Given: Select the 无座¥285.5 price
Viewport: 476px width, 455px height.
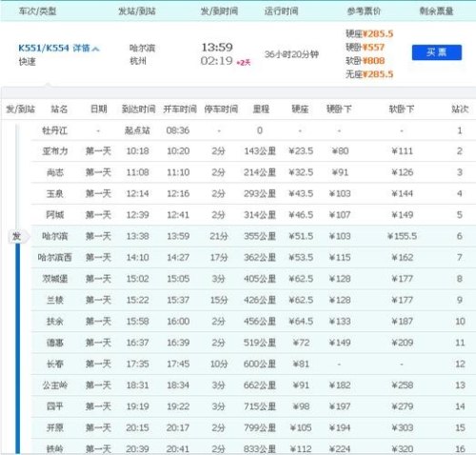Looking at the screenshot, I should 369,74.
